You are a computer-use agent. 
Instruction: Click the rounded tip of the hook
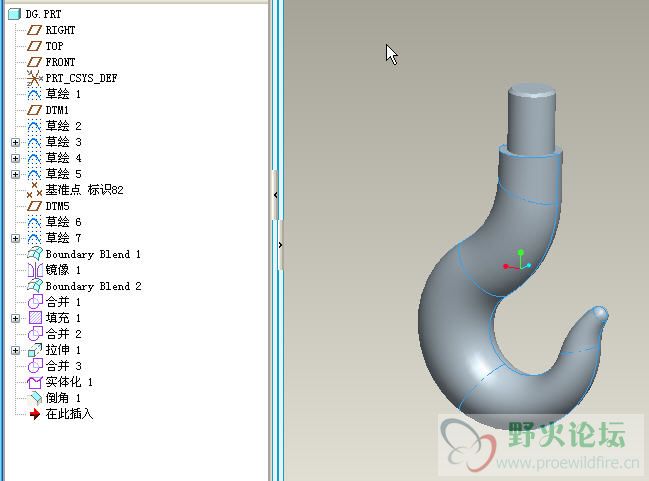click(600, 314)
